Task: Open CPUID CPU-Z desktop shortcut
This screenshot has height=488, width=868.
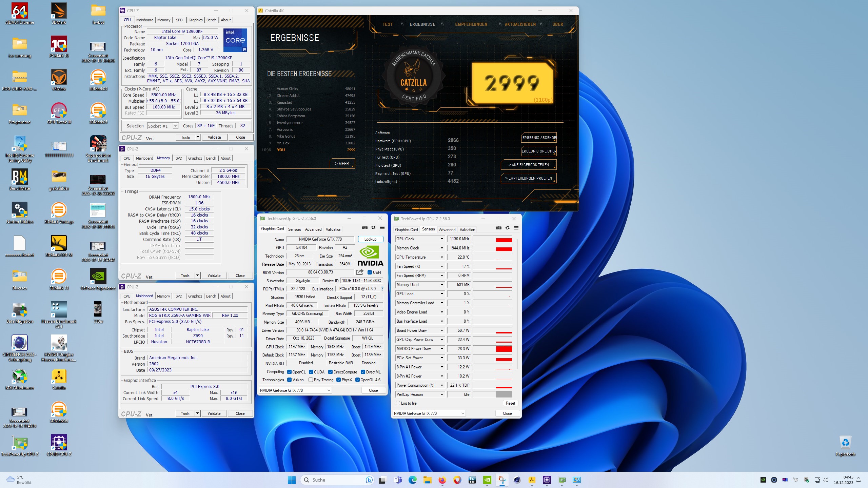Action: [59, 446]
